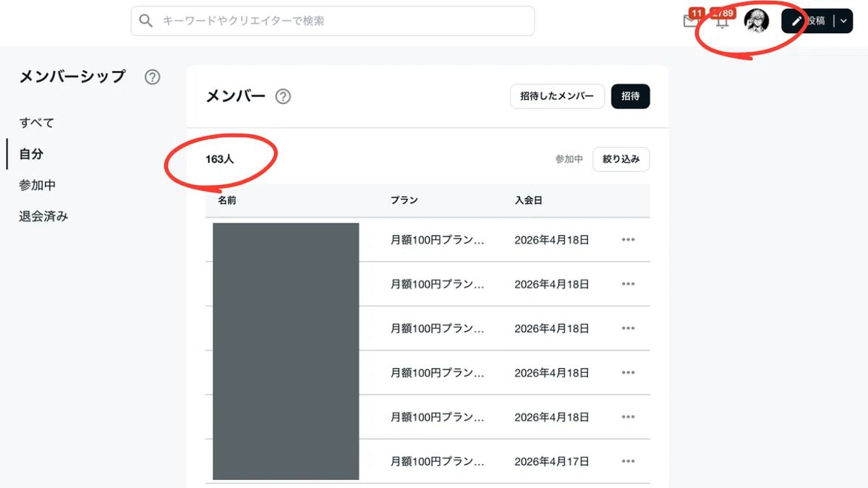
Task: Click the 招待したメンバー button
Action: click(x=557, y=96)
